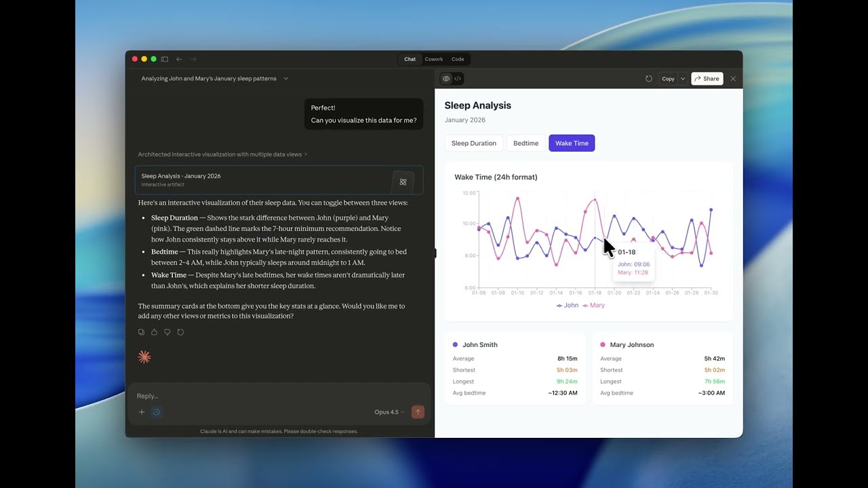Viewport: 868px width, 488px height.
Task: Toggle the Mary legend series
Action: (593, 305)
